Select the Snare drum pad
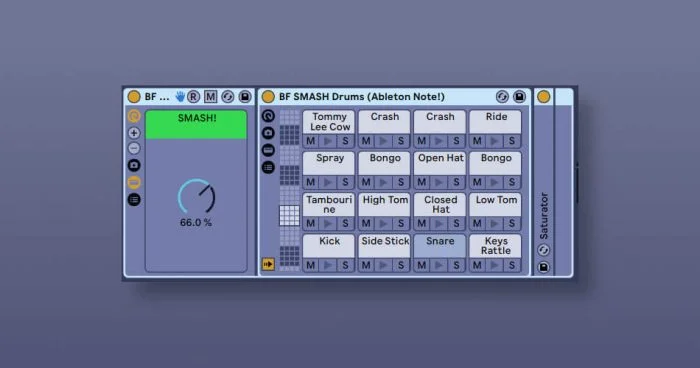 [440, 246]
